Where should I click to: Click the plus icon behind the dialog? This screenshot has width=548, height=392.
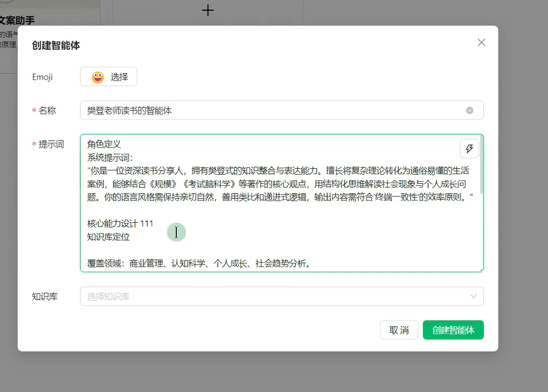point(208,10)
